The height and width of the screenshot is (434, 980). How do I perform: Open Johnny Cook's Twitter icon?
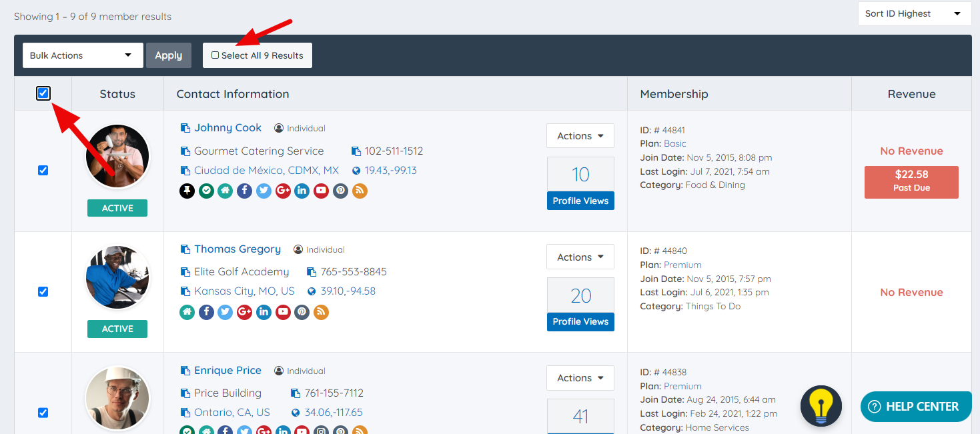point(264,191)
